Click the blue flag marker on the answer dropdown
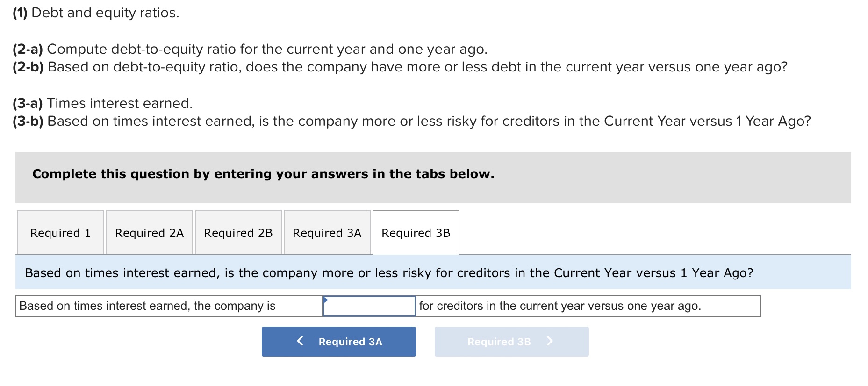The image size is (868, 386). coord(326,300)
